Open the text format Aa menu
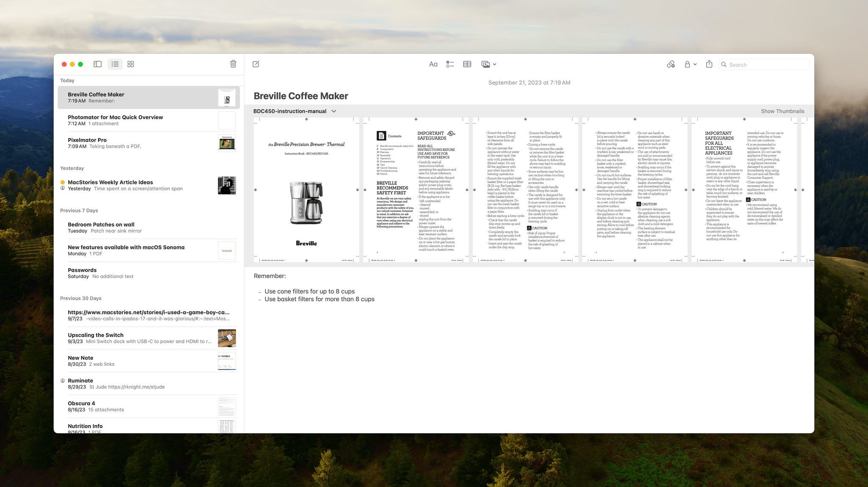Screen dimensions: 868x487 pyautogui.click(x=433, y=64)
